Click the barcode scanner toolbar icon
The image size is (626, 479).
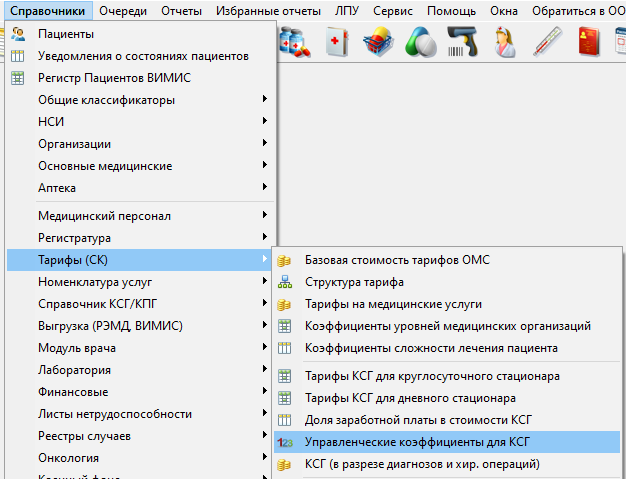coord(461,43)
